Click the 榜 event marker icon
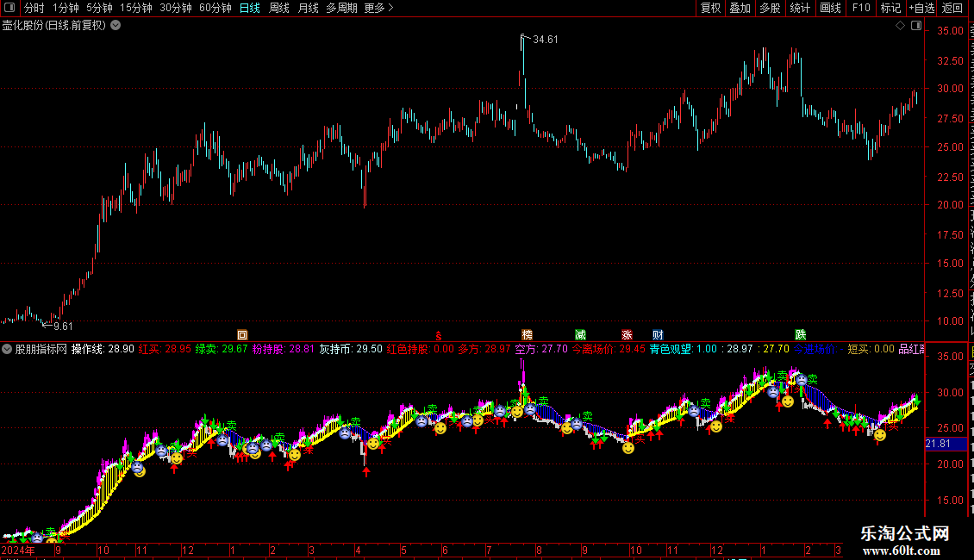Viewport: 974px width, 560px height. click(x=527, y=335)
